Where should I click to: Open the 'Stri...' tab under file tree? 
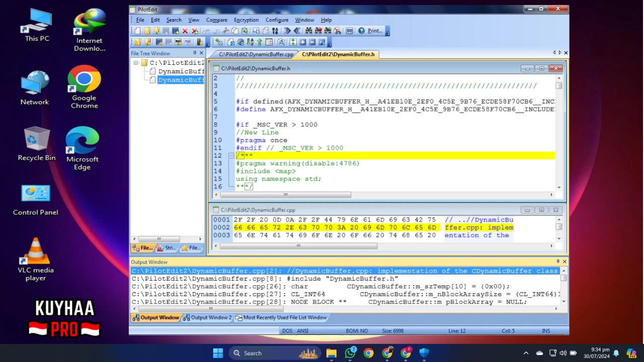click(x=167, y=248)
